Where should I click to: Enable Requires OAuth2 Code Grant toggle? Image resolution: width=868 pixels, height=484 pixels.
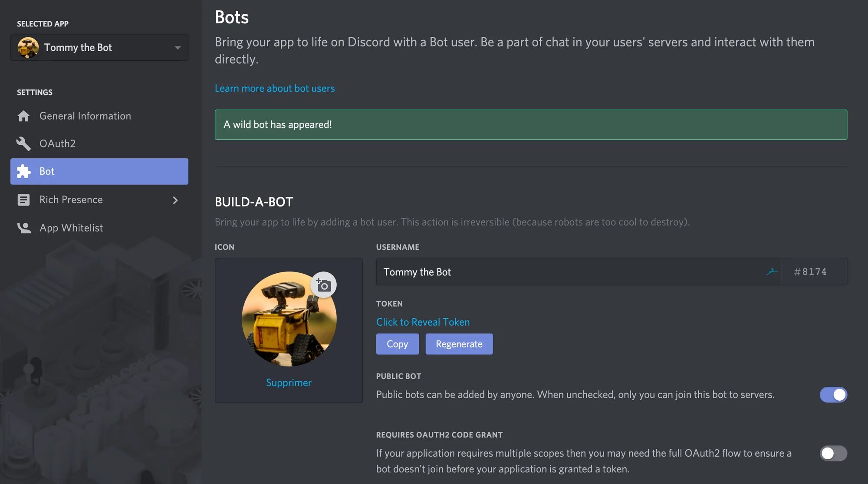833,453
